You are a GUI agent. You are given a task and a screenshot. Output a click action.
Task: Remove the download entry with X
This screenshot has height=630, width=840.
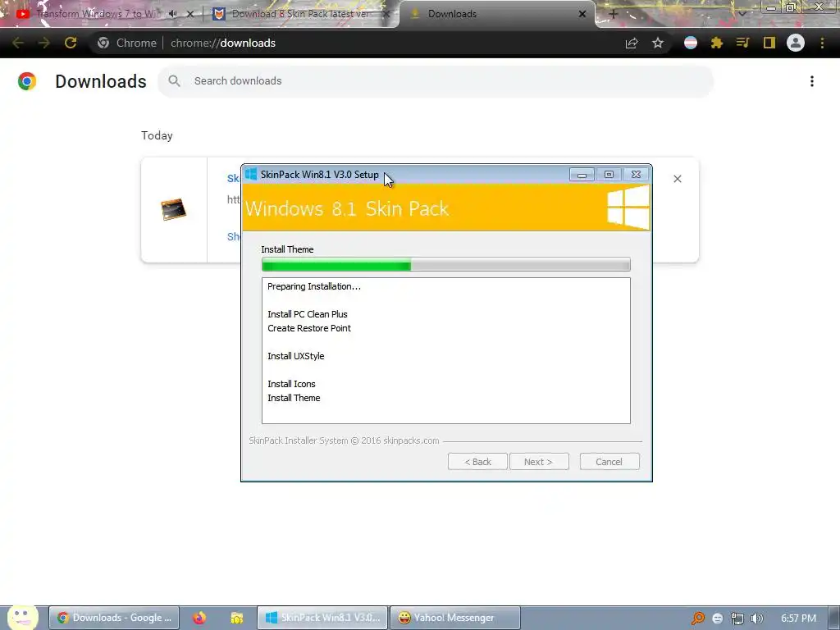point(678,179)
